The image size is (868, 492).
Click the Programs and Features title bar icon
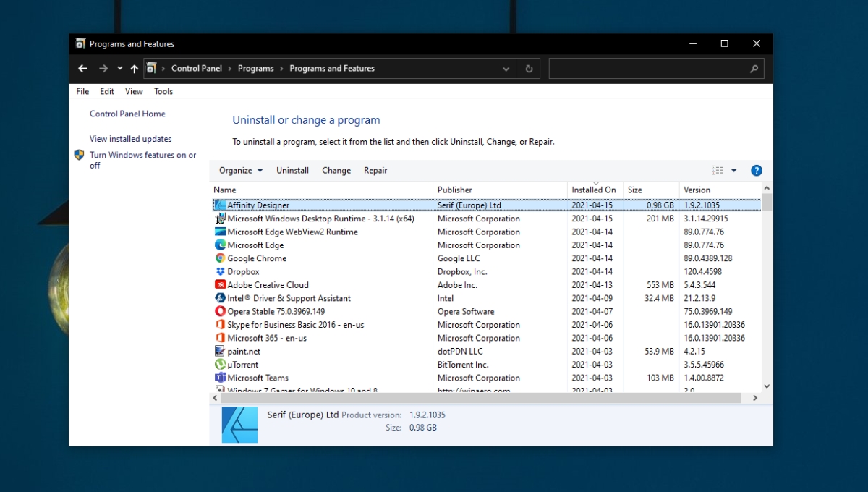pyautogui.click(x=81, y=44)
